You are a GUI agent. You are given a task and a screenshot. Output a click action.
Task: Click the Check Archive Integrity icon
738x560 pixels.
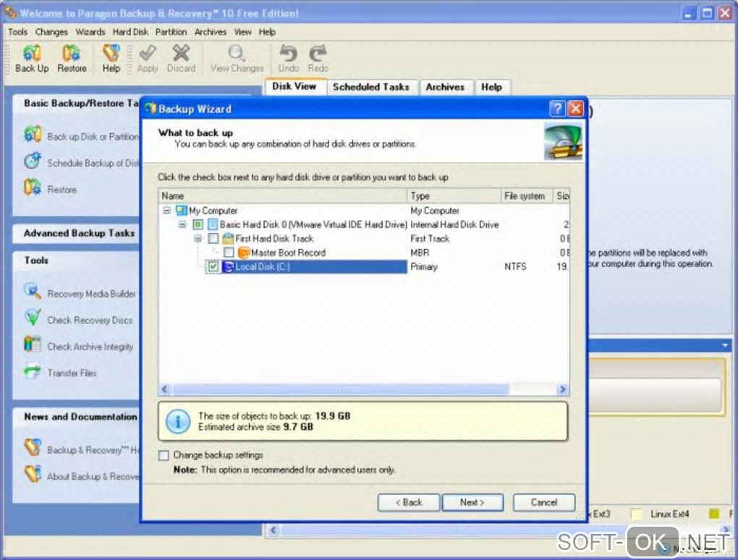[x=33, y=344]
